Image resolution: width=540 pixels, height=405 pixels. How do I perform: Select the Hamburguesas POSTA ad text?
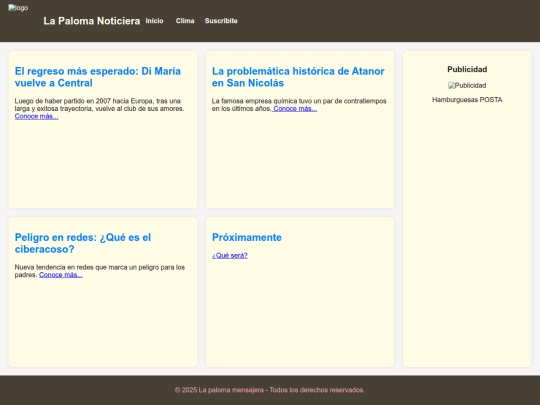coord(467,100)
